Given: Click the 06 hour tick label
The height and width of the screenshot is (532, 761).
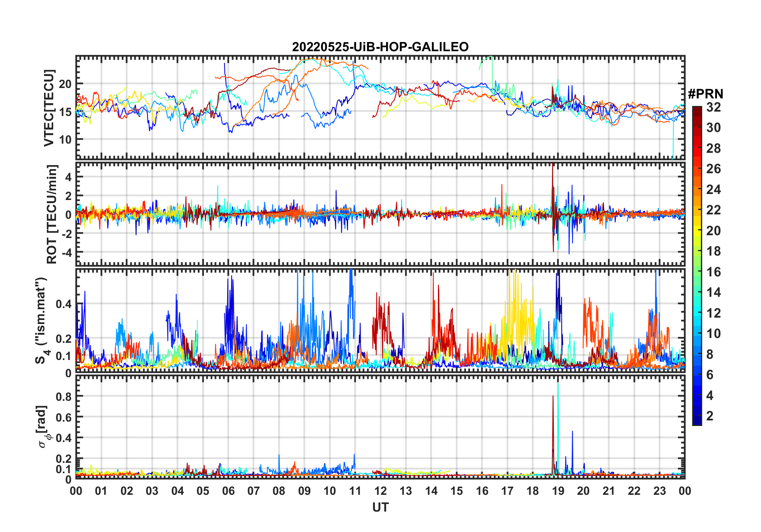Looking at the screenshot, I should [x=228, y=491].
